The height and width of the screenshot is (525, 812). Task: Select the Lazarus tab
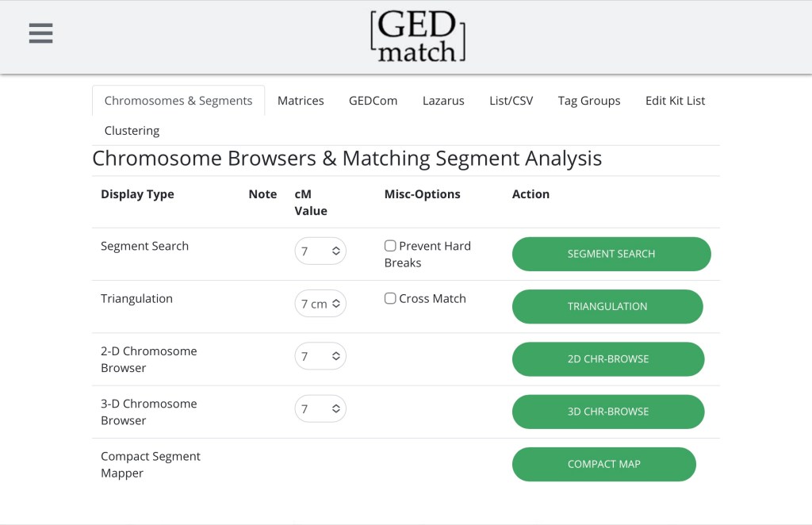coord(443,101)
